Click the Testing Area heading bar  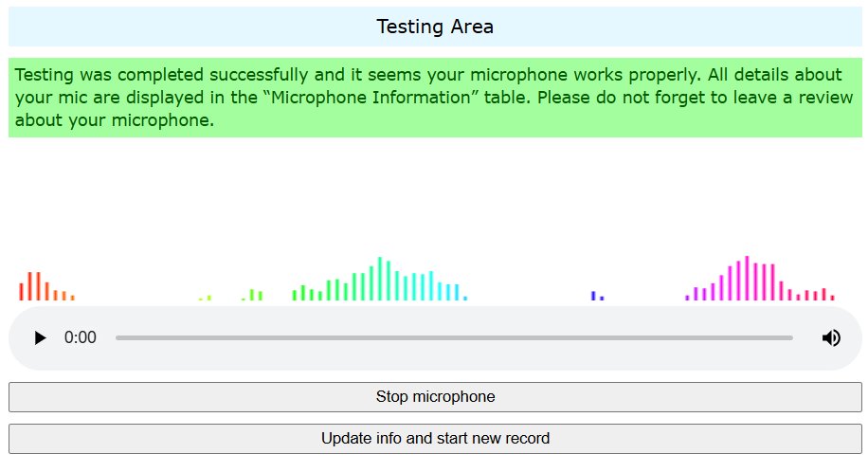click(x=435, y=27)
